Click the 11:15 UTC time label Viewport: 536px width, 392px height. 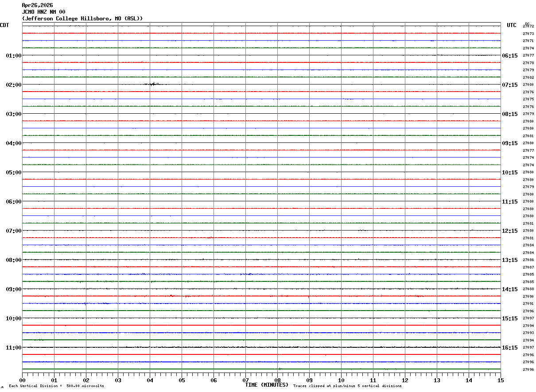point(510,202)
